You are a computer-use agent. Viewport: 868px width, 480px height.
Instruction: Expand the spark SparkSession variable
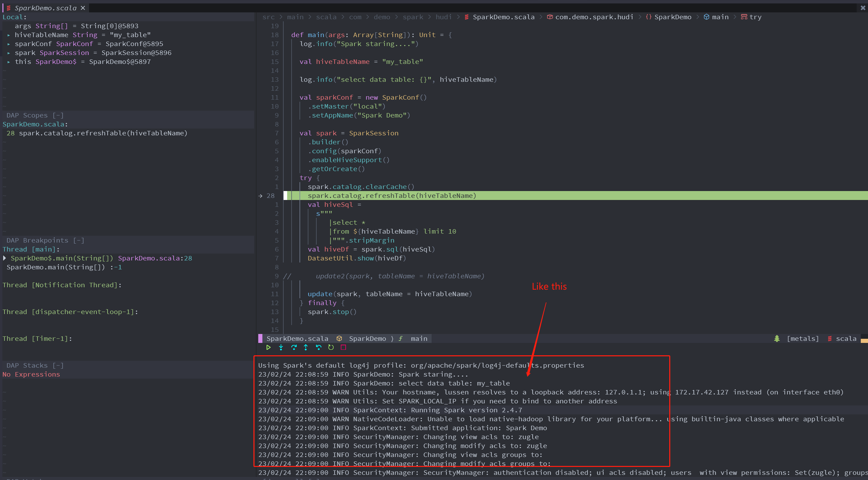[x=9, y=53]
